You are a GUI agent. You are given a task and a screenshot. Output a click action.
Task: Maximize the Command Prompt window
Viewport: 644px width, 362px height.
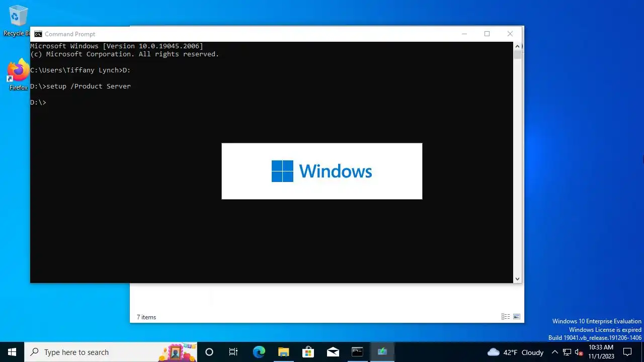(487, 34)
